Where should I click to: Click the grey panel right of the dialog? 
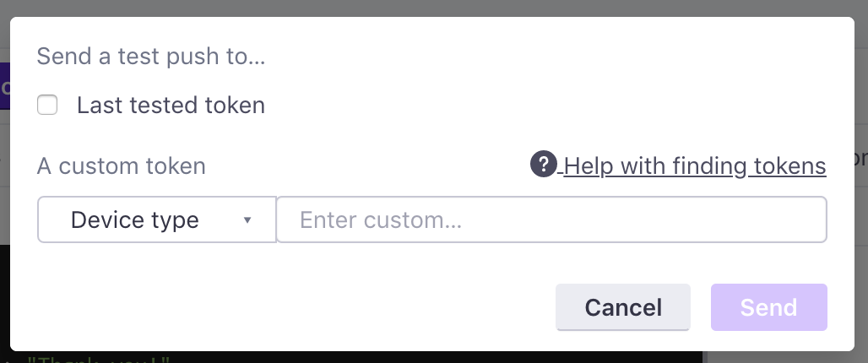click(x=861, y=182)
